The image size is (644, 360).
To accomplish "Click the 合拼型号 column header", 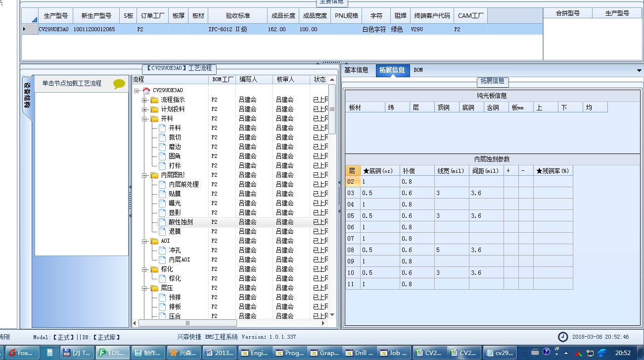I will 568,13.
